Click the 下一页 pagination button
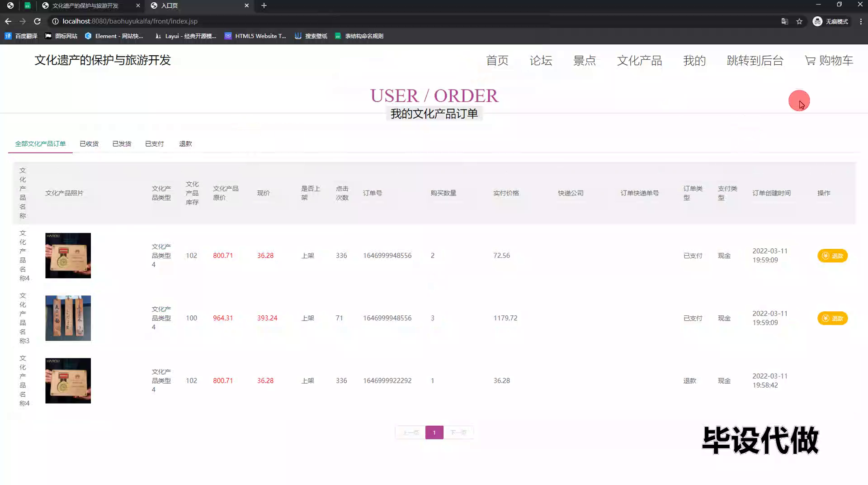Screen dimensions: 868x485 pyautogui.click(x=458, y=433)
